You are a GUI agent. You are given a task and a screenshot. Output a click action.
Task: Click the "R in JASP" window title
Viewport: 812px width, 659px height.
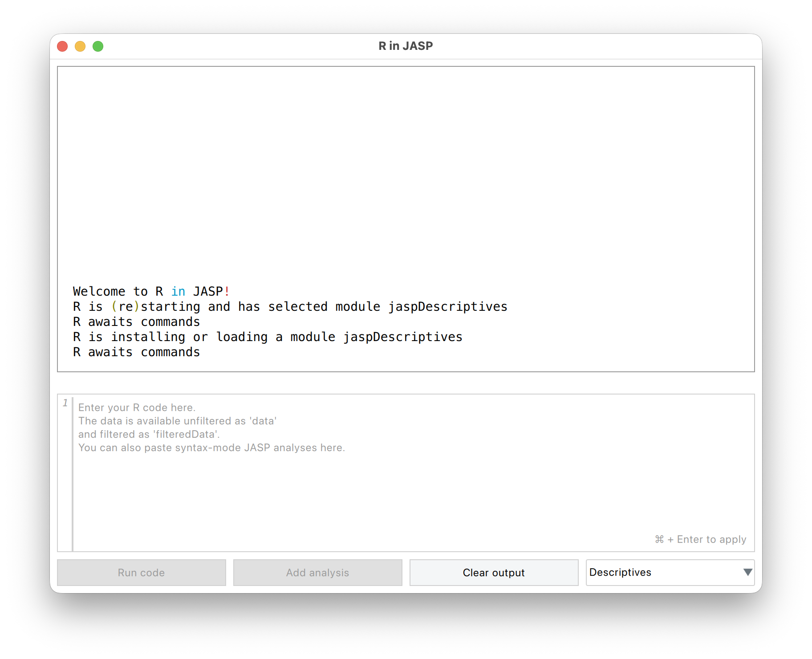pos(406,46)
